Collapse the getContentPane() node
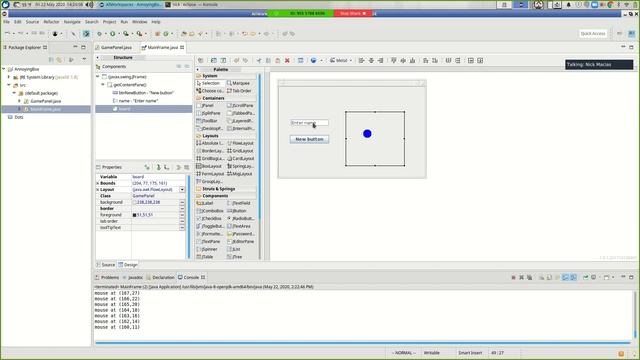The image size is (640, 360). (103, 84)
